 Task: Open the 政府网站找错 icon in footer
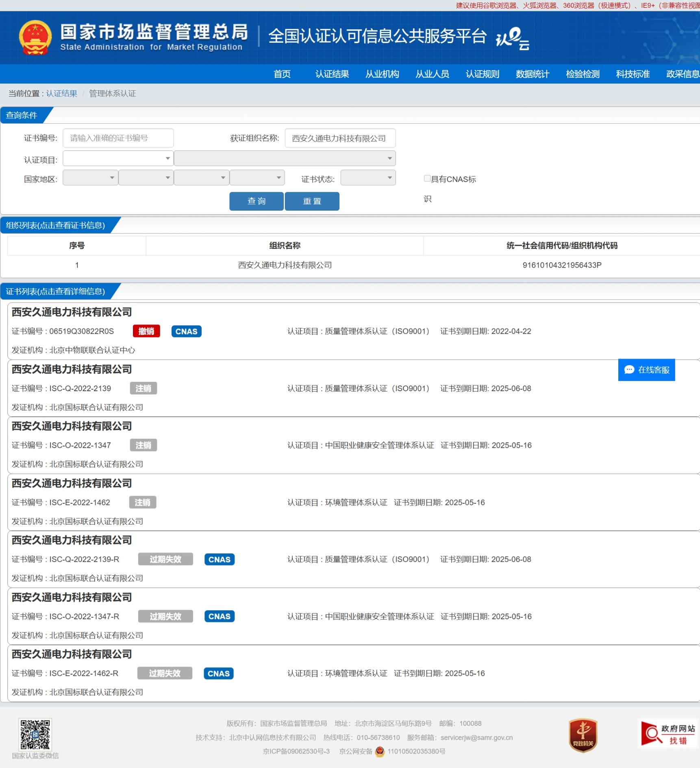tap(668, 734)
